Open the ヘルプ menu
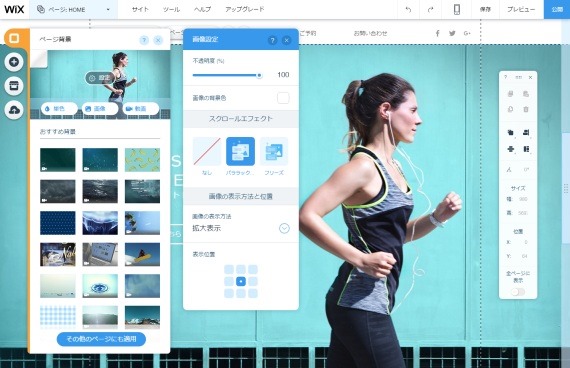570x368 pixels. [202, 9]
